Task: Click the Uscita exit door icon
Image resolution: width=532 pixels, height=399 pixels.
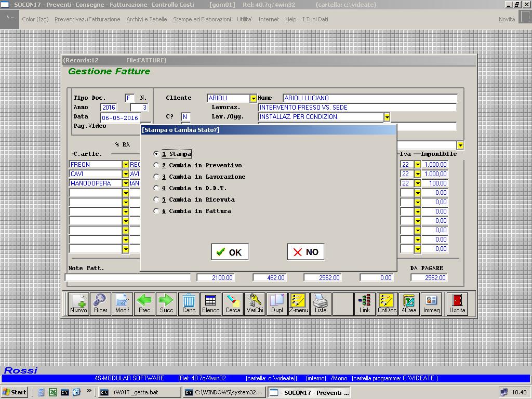Action: (457, 303)
